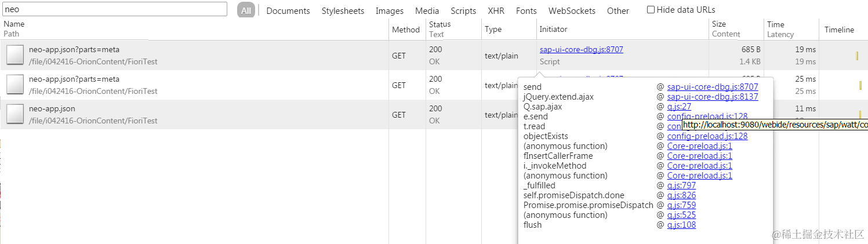Sort requests by Status column header
This screenshot has height=244, width=868.
click(440, 24)
